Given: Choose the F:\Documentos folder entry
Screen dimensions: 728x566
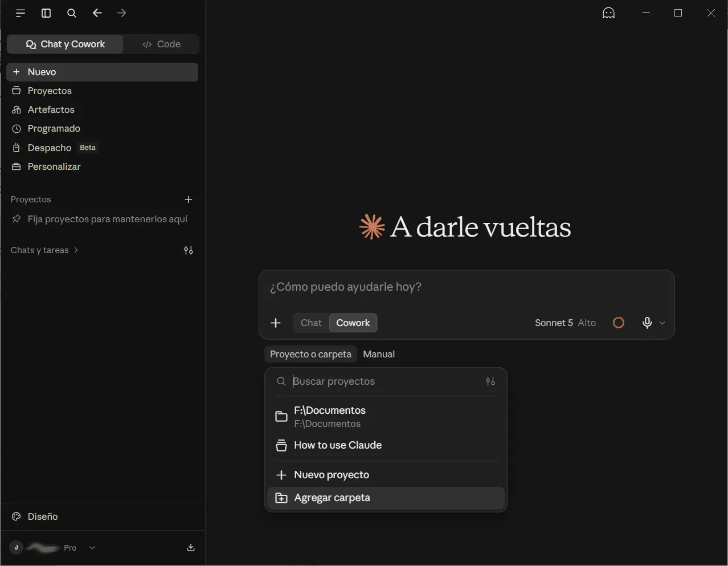Looking at the screenshot, I should pos(386,417).
